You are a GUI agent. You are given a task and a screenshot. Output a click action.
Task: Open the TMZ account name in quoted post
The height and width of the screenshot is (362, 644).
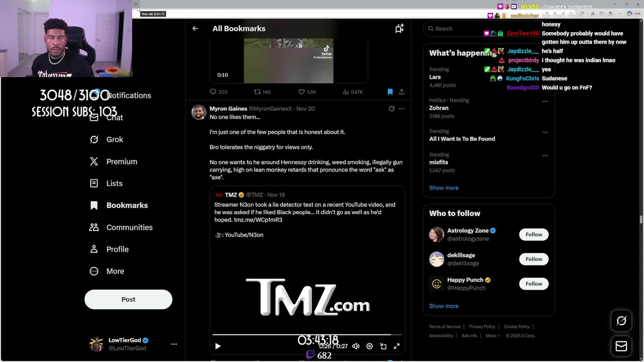point(231,195)
